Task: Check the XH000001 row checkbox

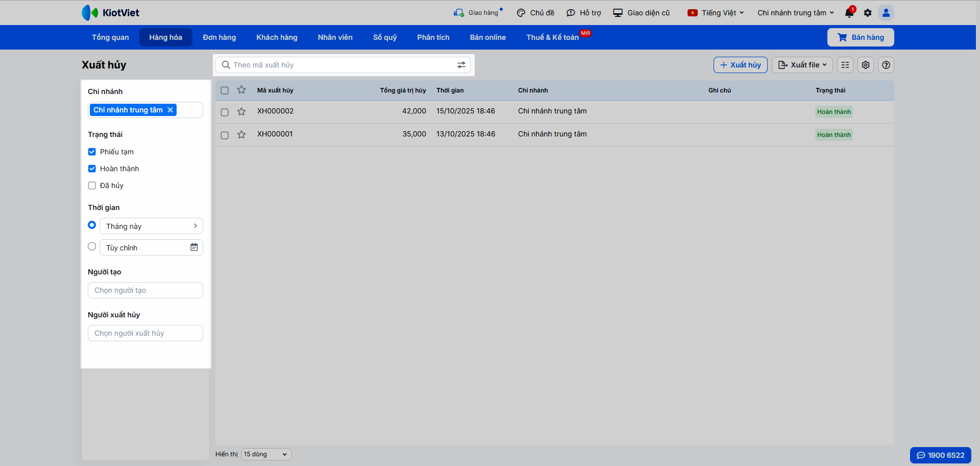Action: (225, 135)
